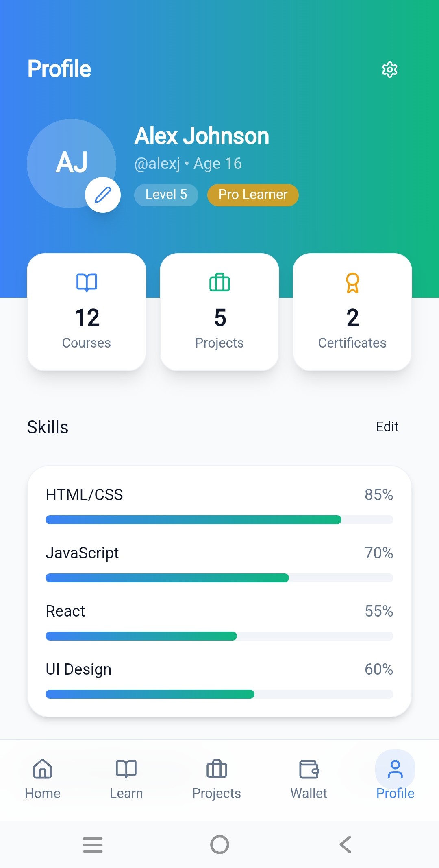Tap the Level 5 badge
The width and height of the screenshot is (439, 868).
pos(166,195)
